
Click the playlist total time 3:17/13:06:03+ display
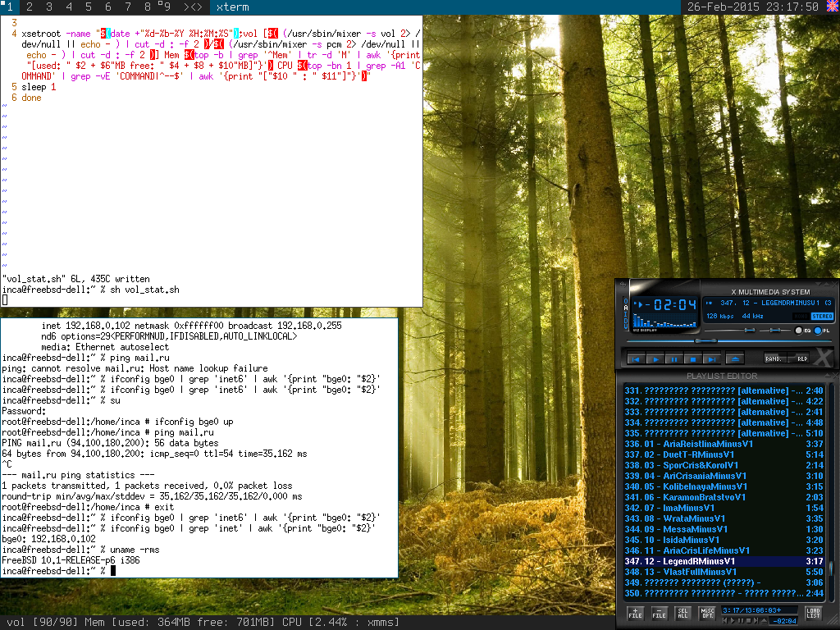pos(760,610)
